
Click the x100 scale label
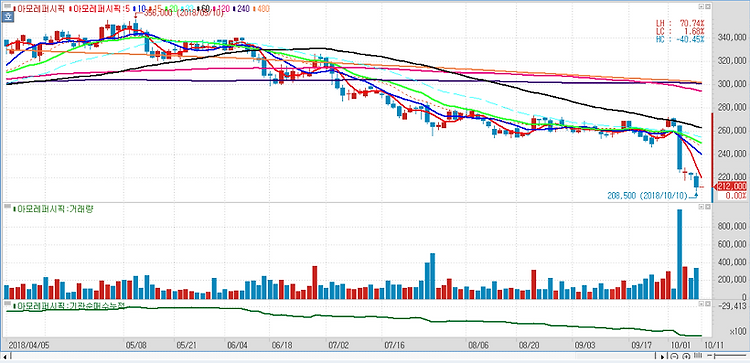click(x=737, y=331)
